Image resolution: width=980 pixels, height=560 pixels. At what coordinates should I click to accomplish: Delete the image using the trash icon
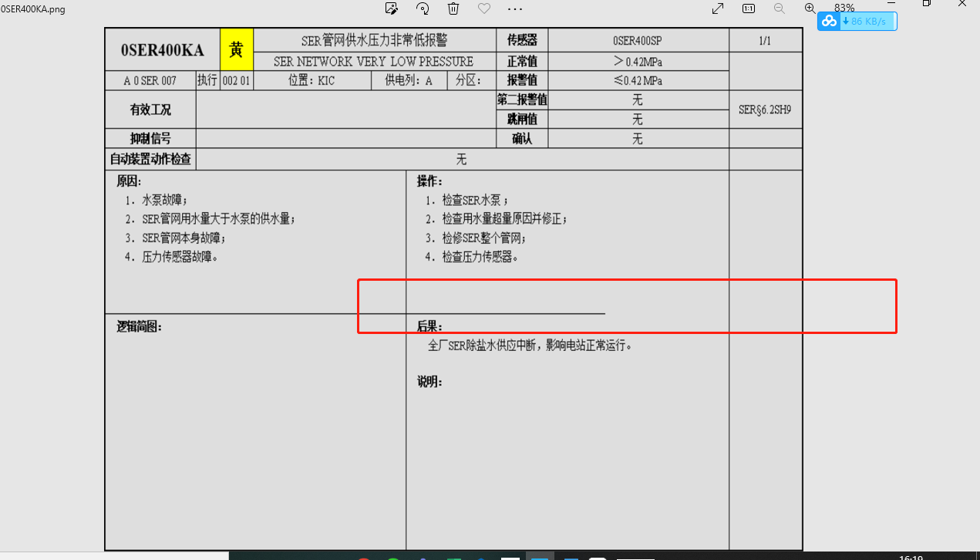pos(453,8)
